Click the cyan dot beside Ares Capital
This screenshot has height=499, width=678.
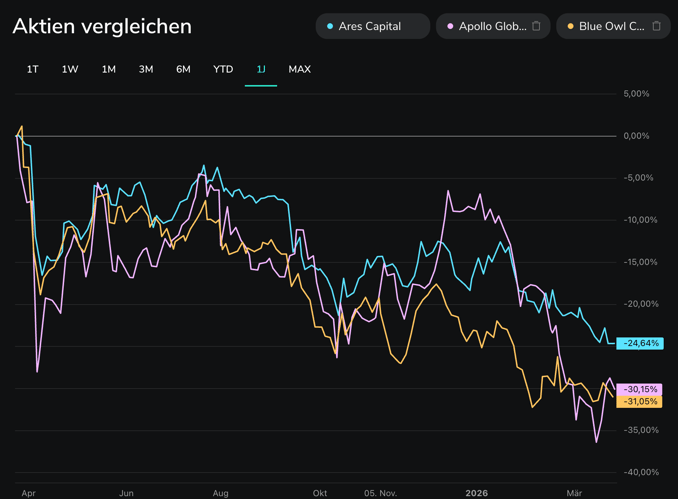point(330,26)
